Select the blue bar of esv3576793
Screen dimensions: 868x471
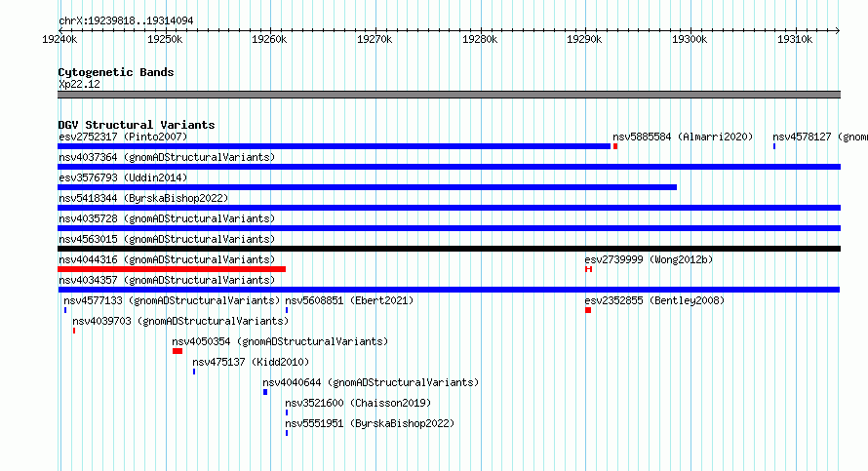pos(367,187)
